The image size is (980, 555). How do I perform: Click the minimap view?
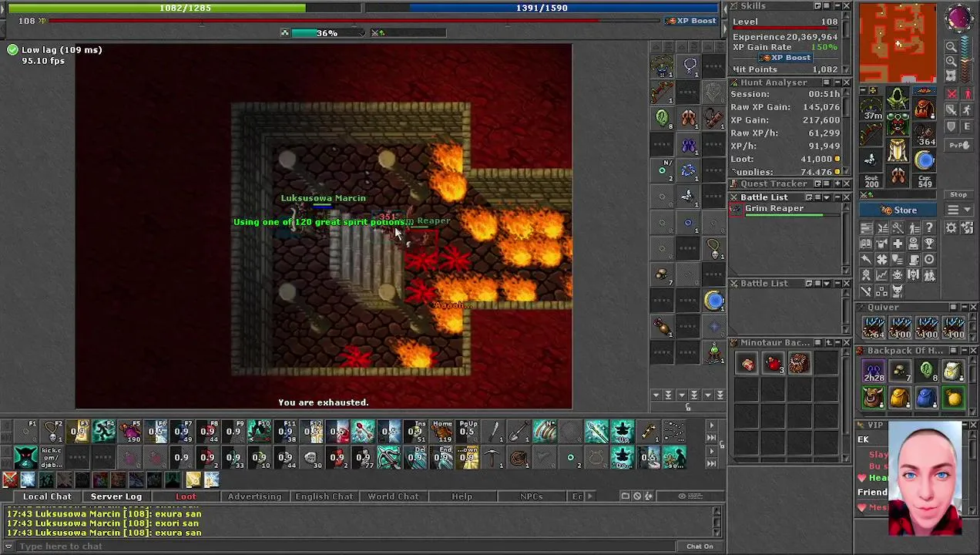[x=898, y=42]
